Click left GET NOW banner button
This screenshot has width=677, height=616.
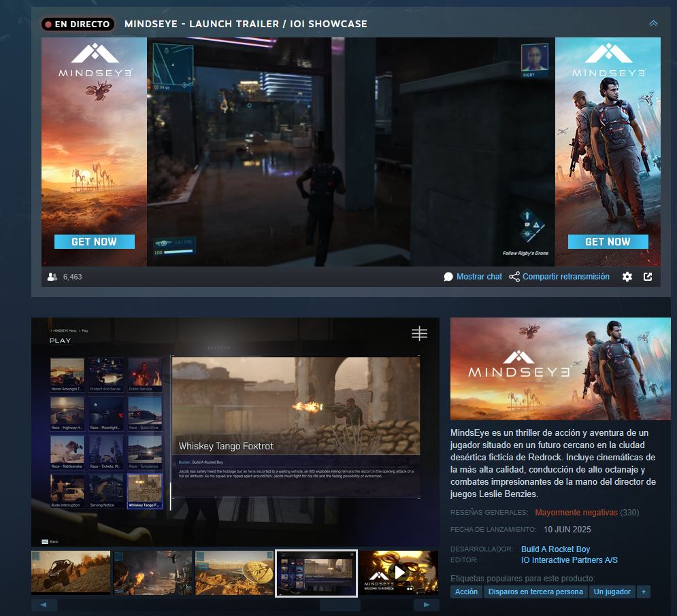94,241
